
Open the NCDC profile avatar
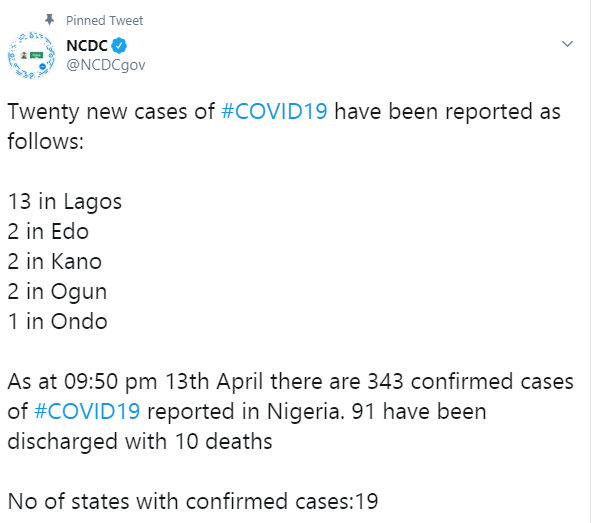point(31,56)
